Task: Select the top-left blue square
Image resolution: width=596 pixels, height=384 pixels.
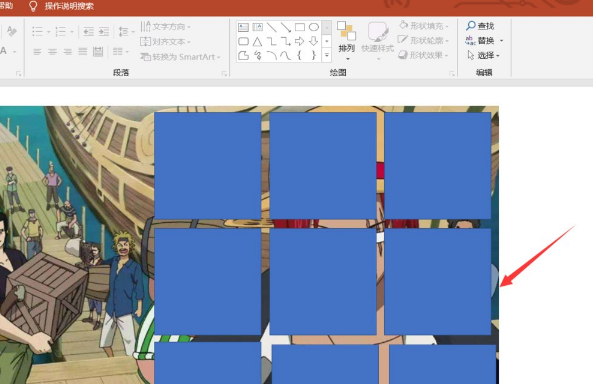Action: (208, 165)
